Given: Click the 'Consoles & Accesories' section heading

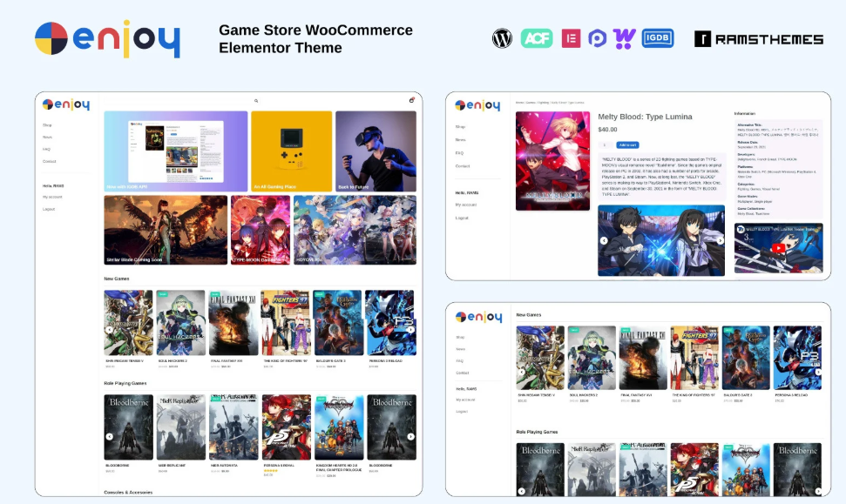Looking at the screenshot, I should point(128,492).
